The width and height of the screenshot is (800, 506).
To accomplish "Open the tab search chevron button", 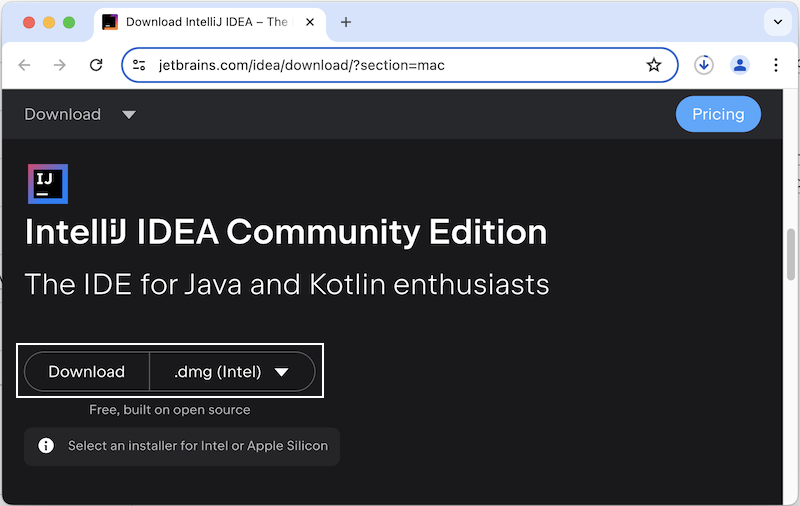I will pyautogui.click(x=778, y=22).
